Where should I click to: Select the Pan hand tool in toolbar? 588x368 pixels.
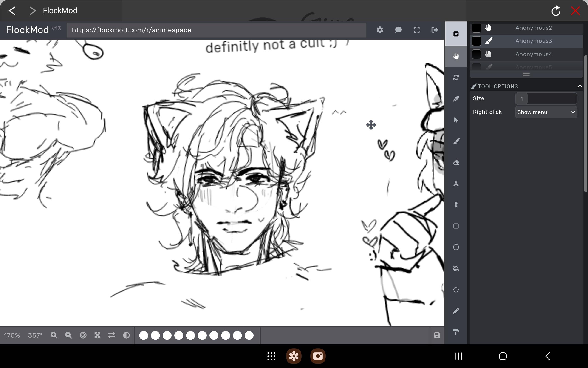pos(456,56)
